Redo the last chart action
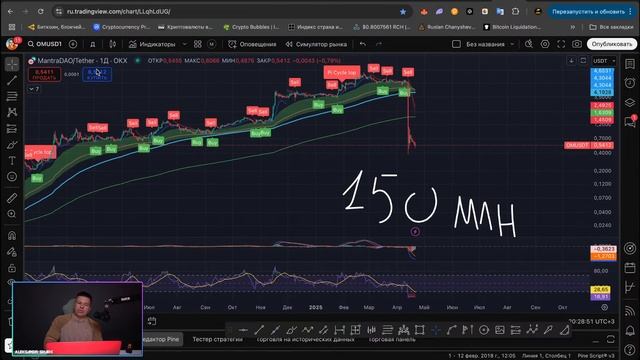 (x=378, y=44)
